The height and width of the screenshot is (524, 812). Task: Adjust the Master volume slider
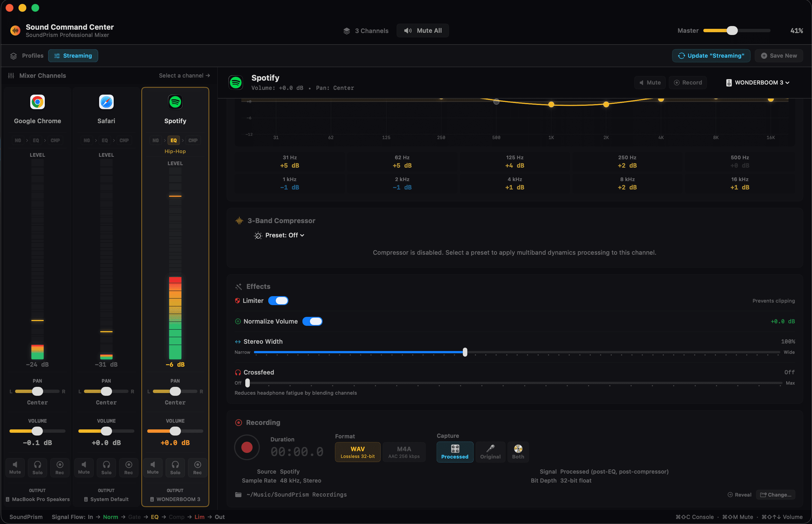732,30
